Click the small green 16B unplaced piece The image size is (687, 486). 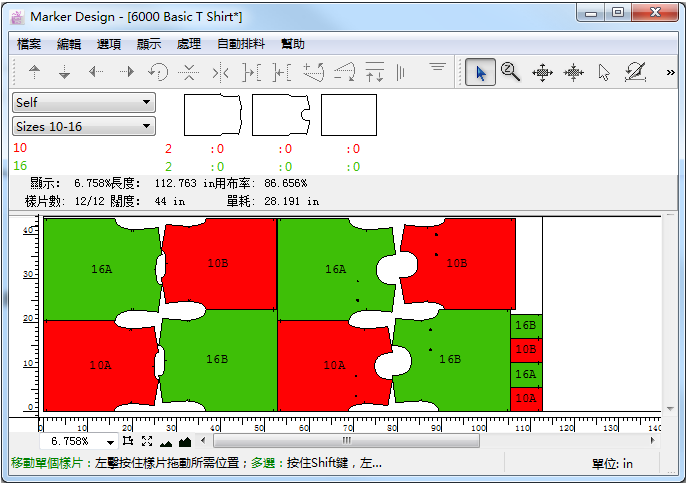point(526,326)
